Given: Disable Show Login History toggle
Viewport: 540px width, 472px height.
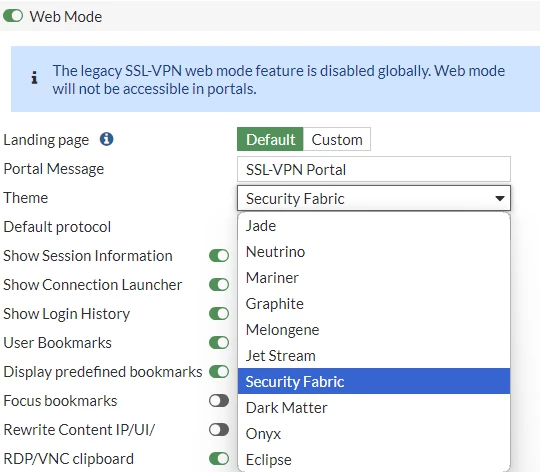Looking at the screenshot, I should (x=219, y=314).
